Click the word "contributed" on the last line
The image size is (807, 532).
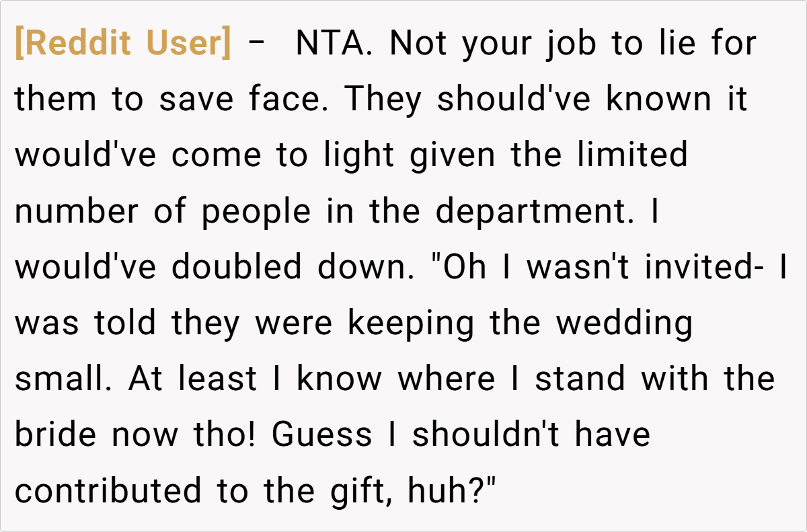click(x=108, y=490)
